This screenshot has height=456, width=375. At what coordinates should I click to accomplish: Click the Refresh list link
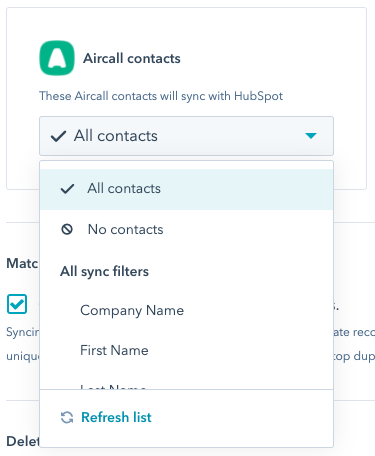[x=116, y=417]
